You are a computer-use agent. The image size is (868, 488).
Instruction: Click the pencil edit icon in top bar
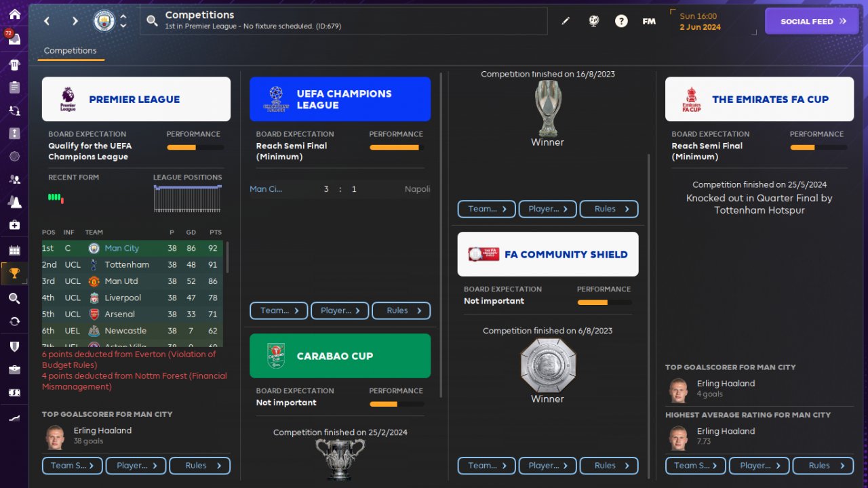coord(566,21)
